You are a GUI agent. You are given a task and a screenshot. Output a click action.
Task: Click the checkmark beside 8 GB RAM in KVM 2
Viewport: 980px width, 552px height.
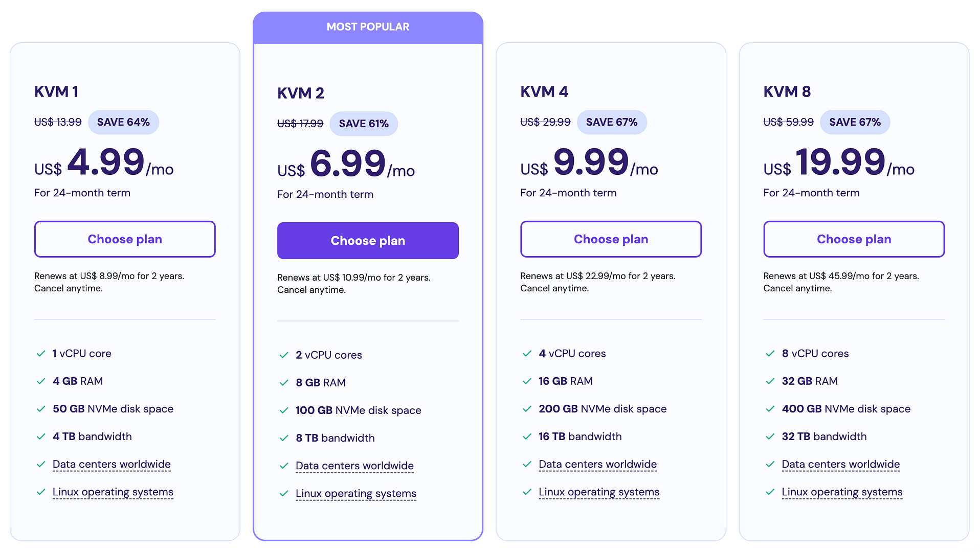(283, 382)
